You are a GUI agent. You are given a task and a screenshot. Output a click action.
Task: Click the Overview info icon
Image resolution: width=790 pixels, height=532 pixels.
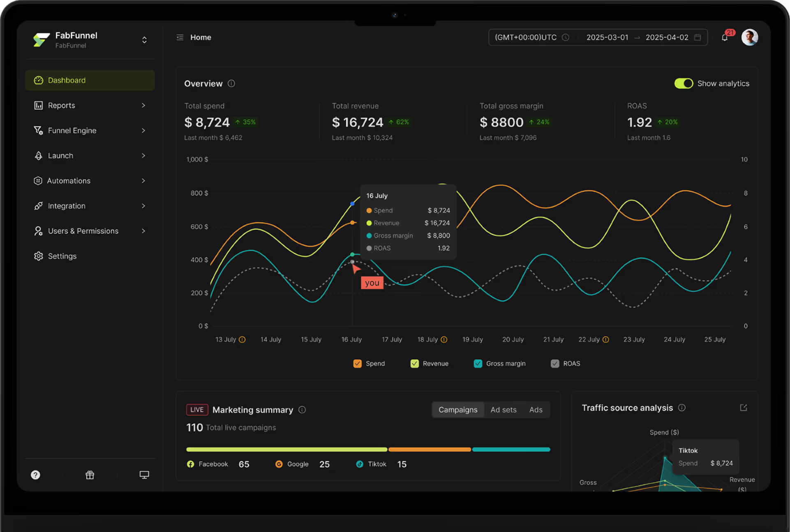pyautogui.click(x=231, y=83)
